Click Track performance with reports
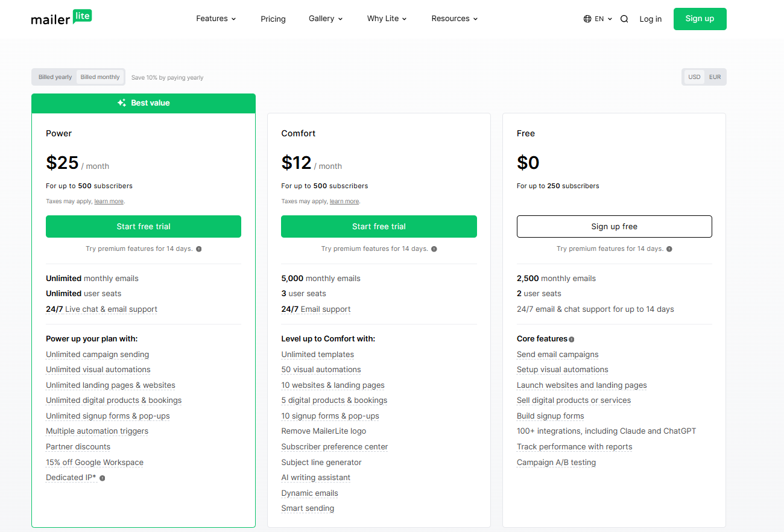Image resolution: width=784 pixels, height=532 pixels. [575, 447]
